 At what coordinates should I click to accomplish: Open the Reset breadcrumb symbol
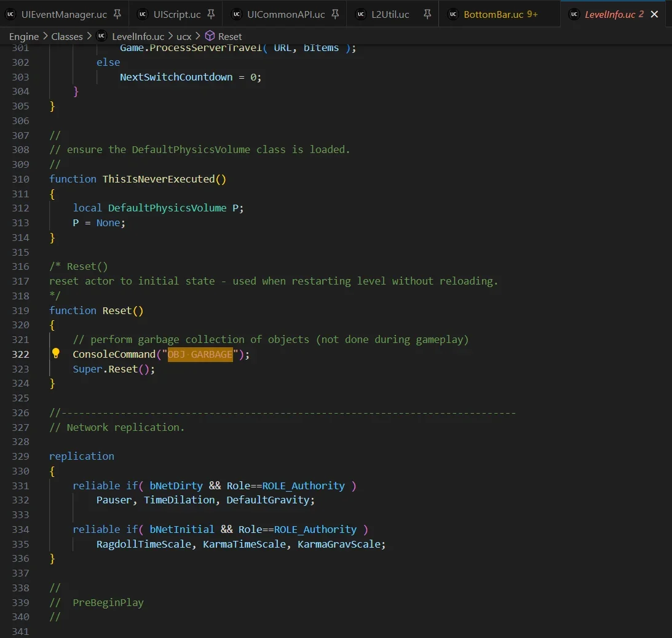coord(230,36)
